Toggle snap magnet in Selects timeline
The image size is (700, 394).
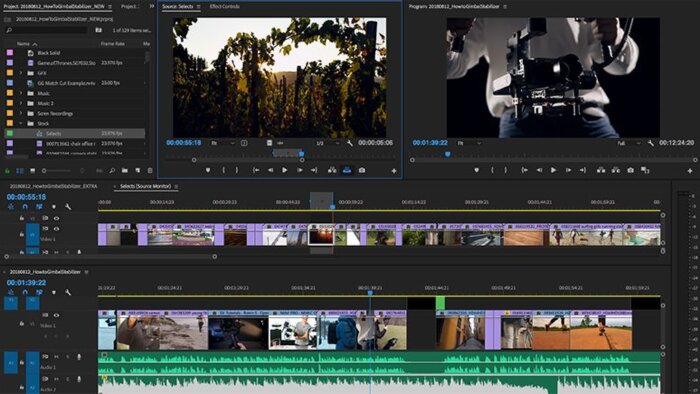pyautogui.click(x=25, y=207)
